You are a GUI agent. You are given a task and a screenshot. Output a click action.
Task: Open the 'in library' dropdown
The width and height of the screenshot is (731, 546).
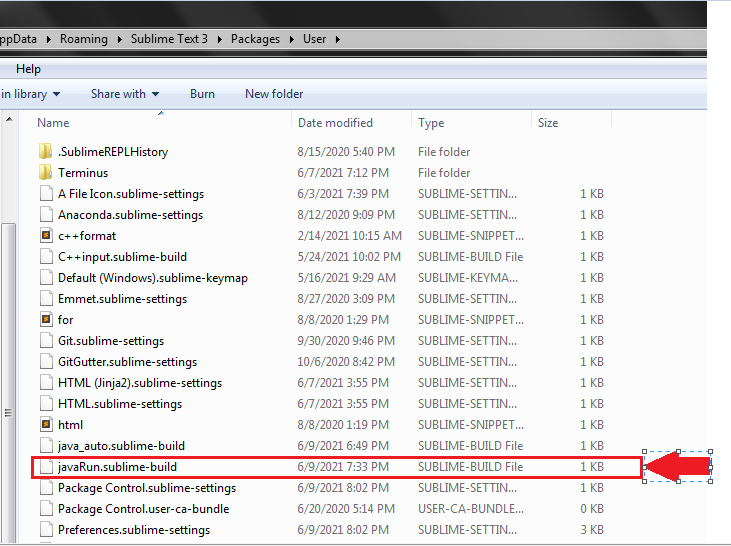pyautogui.click(x=30, y=94)
